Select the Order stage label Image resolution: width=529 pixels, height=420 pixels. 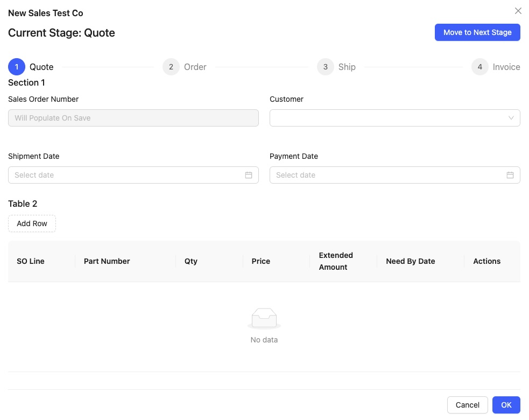[x=195, y=67]
